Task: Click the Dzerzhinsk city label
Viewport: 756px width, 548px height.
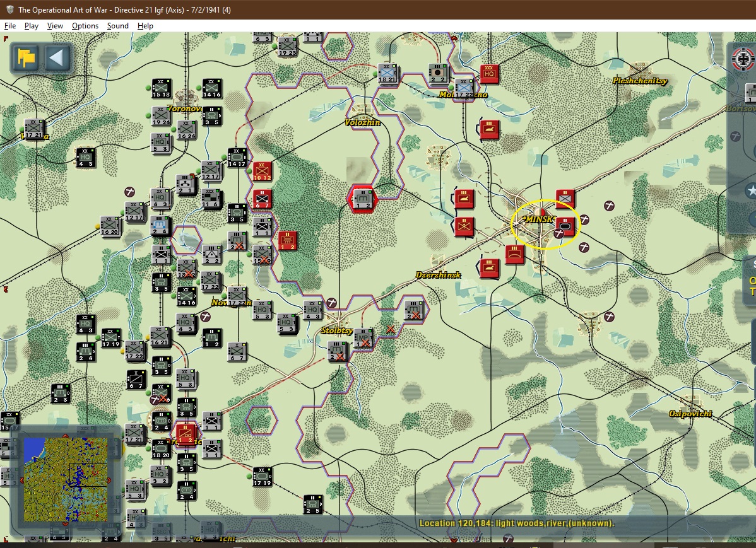Action: click(439, 275)
